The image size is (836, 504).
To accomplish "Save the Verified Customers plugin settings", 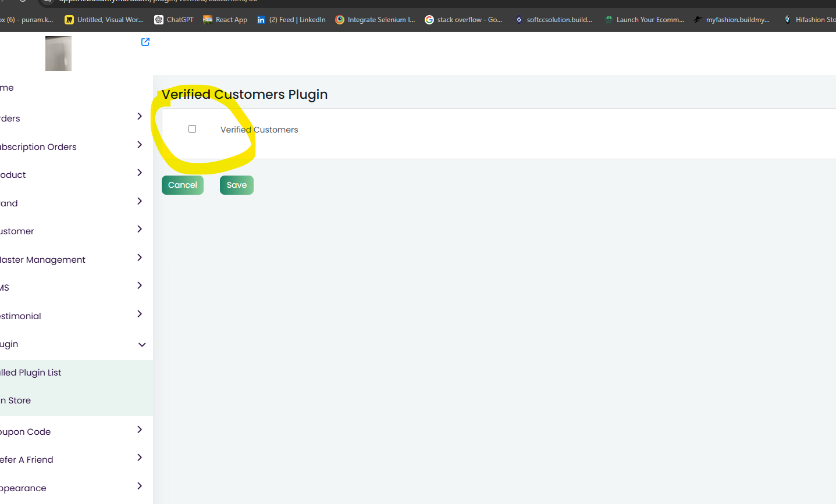I will tap(237, 185).
